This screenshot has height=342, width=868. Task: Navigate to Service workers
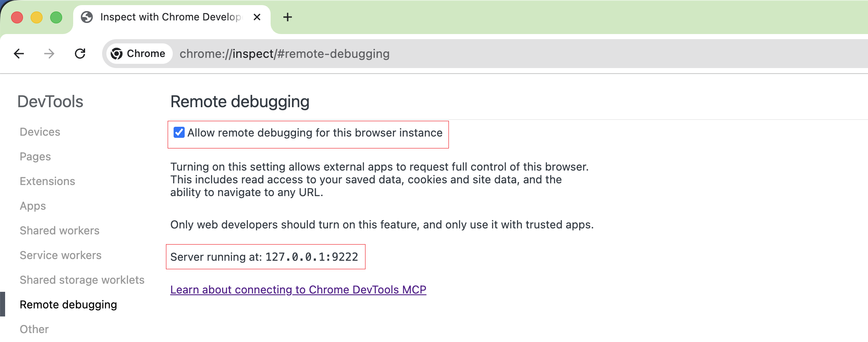pos(60,255)
